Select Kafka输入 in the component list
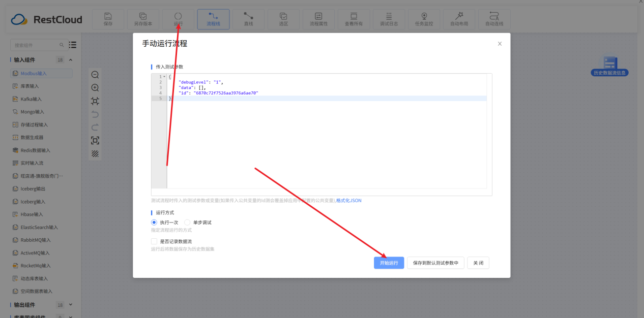 (x=31, y=99)
